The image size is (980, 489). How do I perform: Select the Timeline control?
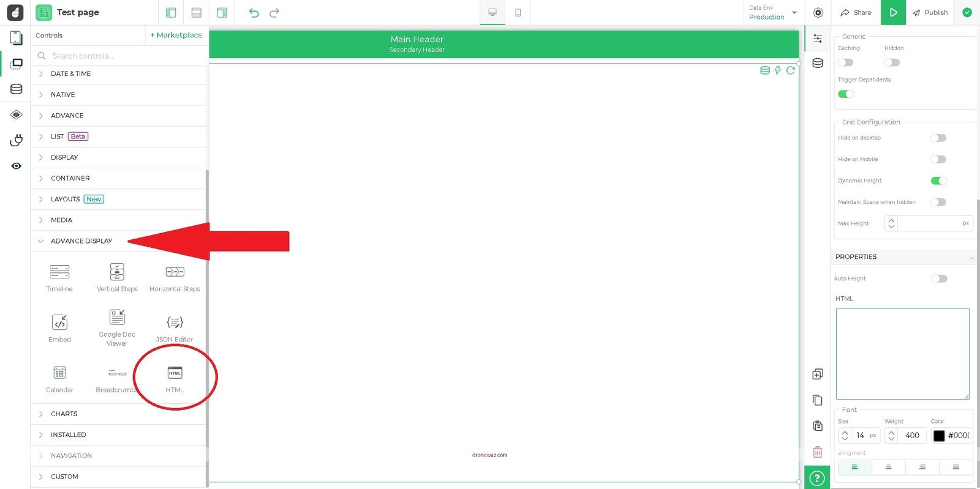(x=59, y=272)
